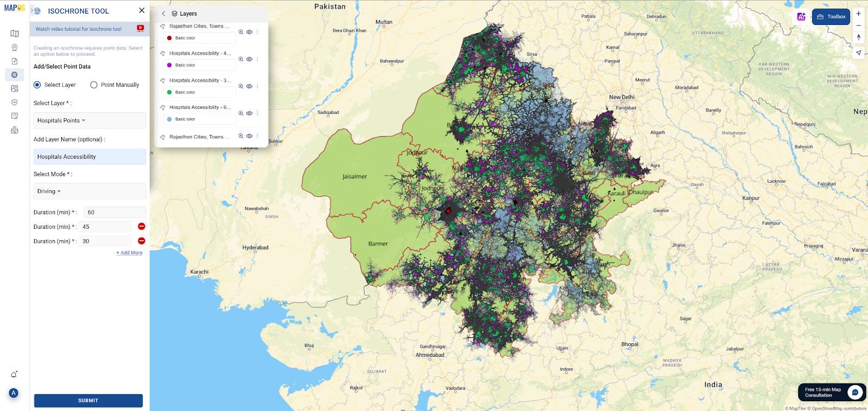868x411 pixels.
Task: Click the Jaisalmer label on map
Action: coord(354,177)
